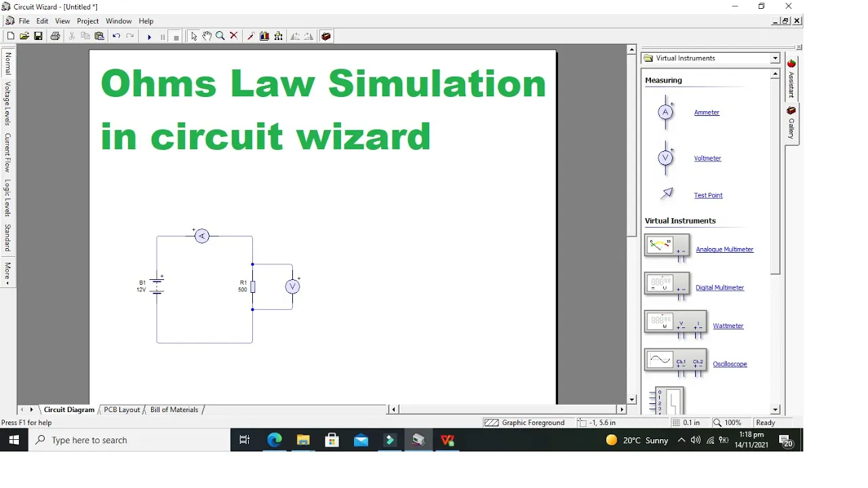Image resolution: width=868 pixels, height=488 pixels.
Task: Print the circuit diagram
Action: (x=55, y=37)
